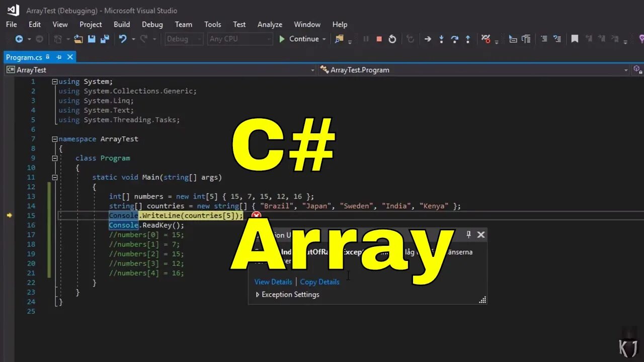The width and height of the screenshot is (644, 362).
Task: Collapse the using directives block
Action: 54,81
